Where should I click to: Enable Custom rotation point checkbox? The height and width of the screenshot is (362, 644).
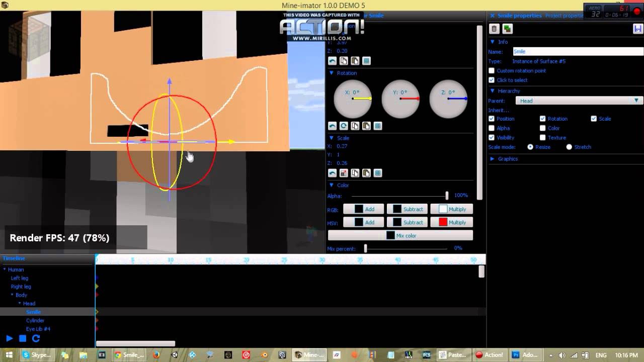[492, 71]
